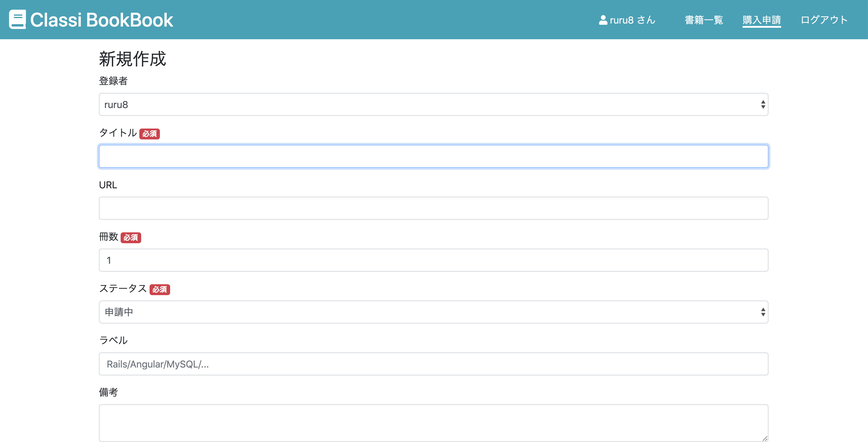
Task: Click into the URL input field
Action: 433,208
